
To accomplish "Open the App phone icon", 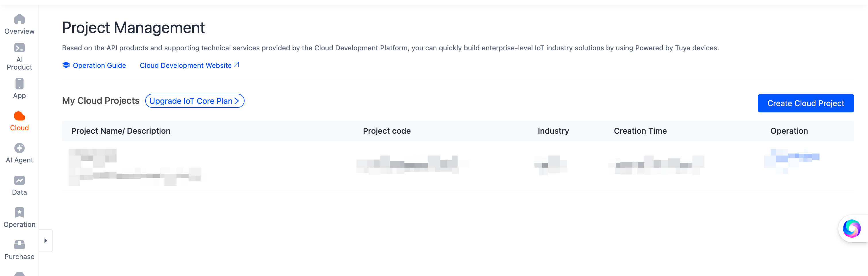I will [20, 84].
